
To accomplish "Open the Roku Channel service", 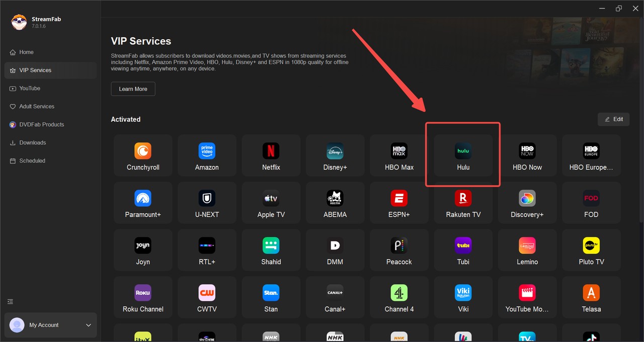I will 143,297.
